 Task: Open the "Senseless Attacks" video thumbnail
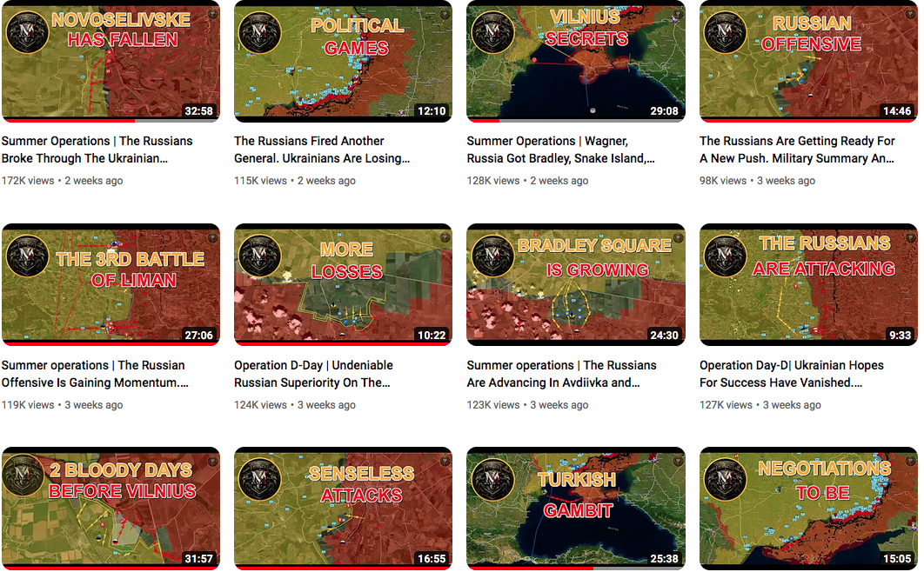point(343,509)
